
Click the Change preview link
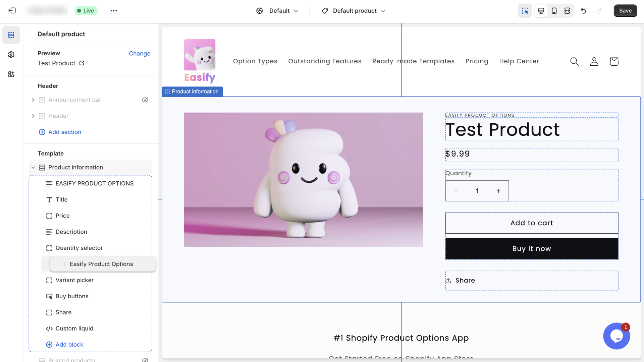point(140,53)
